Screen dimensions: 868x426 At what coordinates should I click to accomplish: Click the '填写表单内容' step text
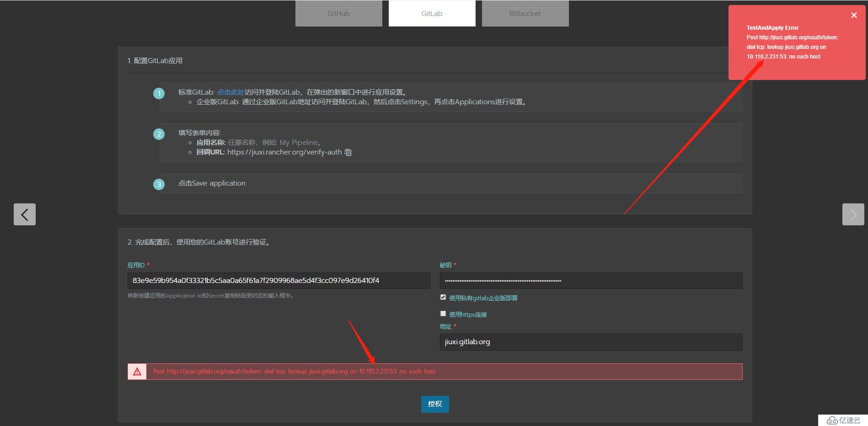coord(199,133)
